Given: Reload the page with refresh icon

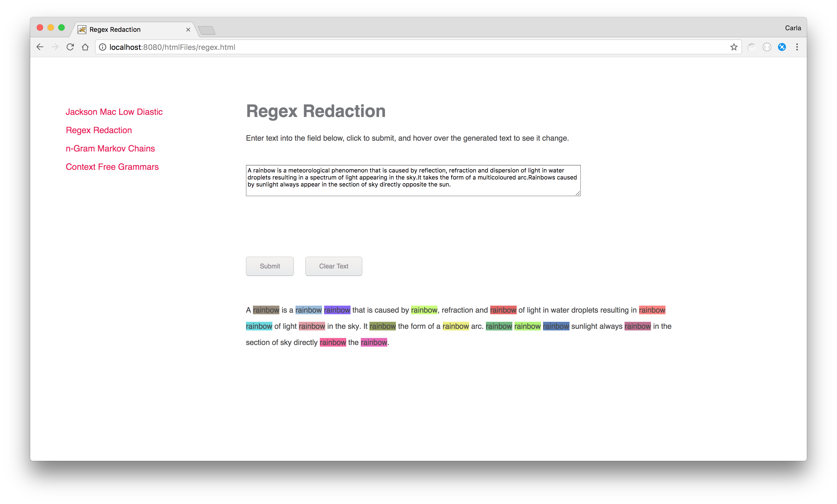Looking at the screenshot, I should pyautogui.click(x=70, y=47).
